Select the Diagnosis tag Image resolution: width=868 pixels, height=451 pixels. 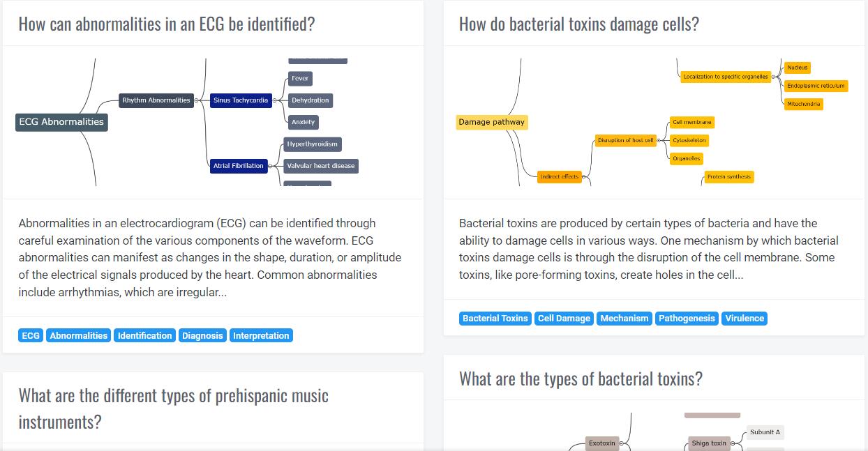click(202, 335)
